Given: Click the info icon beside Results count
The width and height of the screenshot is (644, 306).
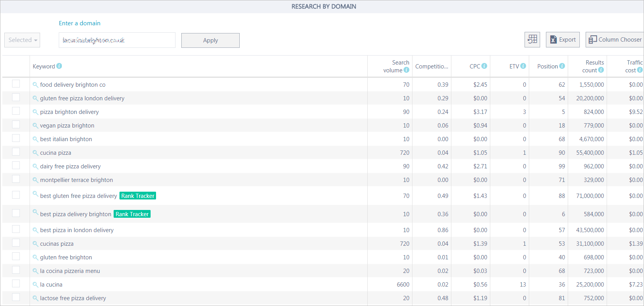Looking at the screenshot, I should click(601, 70).
